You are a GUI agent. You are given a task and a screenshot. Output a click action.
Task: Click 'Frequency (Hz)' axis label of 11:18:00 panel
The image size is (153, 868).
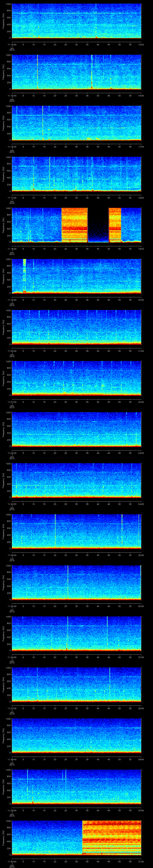tap(3, 225)
